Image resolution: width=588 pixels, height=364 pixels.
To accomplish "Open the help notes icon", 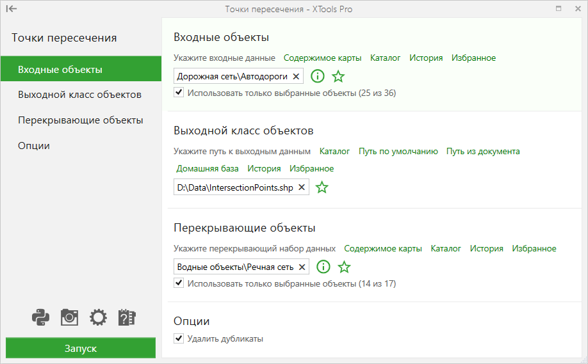I will click(127, 317).
